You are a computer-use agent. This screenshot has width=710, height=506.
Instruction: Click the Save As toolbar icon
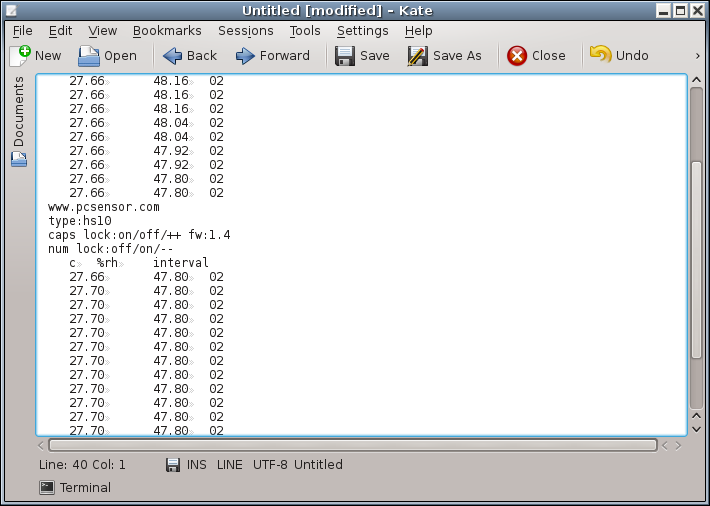coord(417,56)
